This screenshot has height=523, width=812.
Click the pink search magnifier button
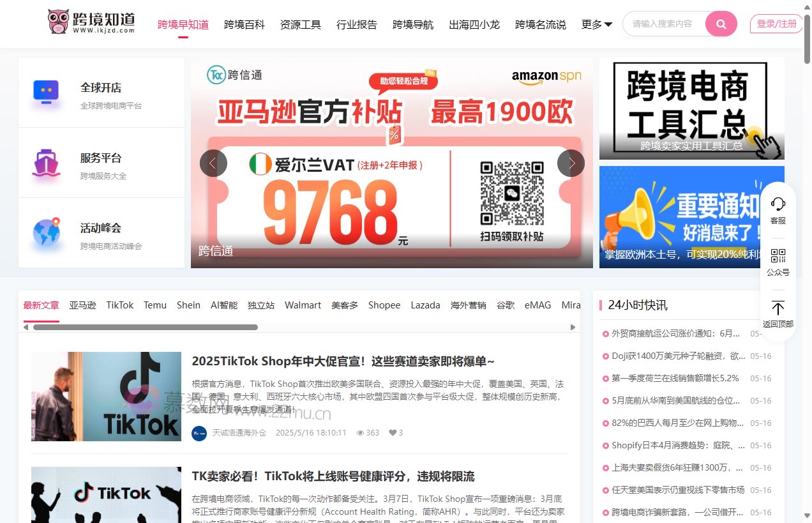721,24
